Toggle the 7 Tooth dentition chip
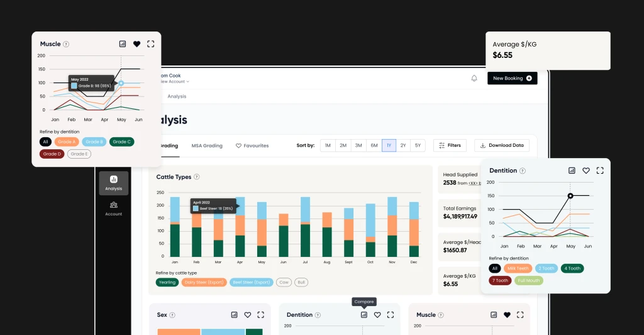The image size is (644, 335). [x=501, y=280]
